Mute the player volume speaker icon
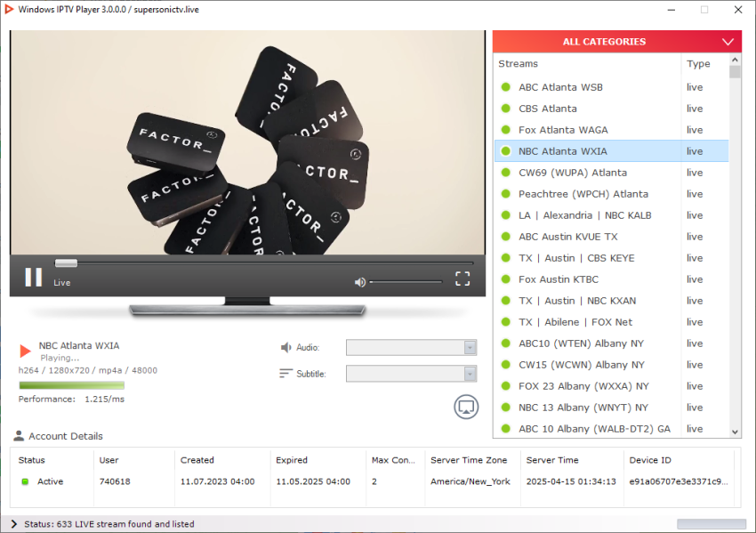Viewport: 756px width, 533px height. (359, 282)
